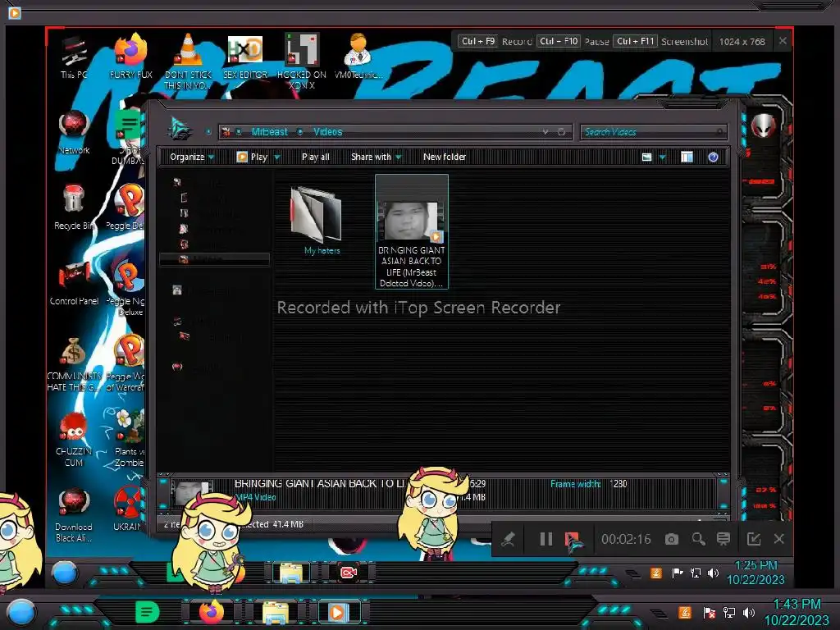
Task: Select the highlighted row in Explorer navigation pane
Action: [x=214, y=259]
